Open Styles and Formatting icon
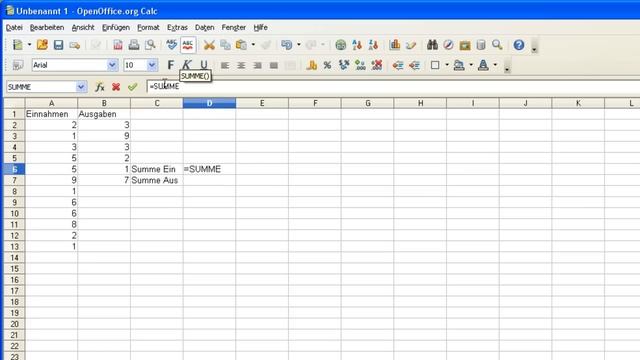Image resolution: width=640 pixels, height=360 pixels. (x=18, y=65)
